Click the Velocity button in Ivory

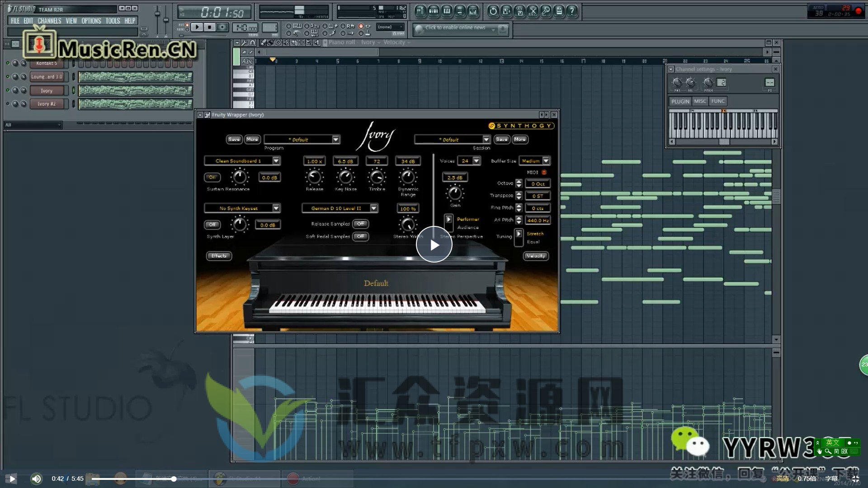pos(536,256)
